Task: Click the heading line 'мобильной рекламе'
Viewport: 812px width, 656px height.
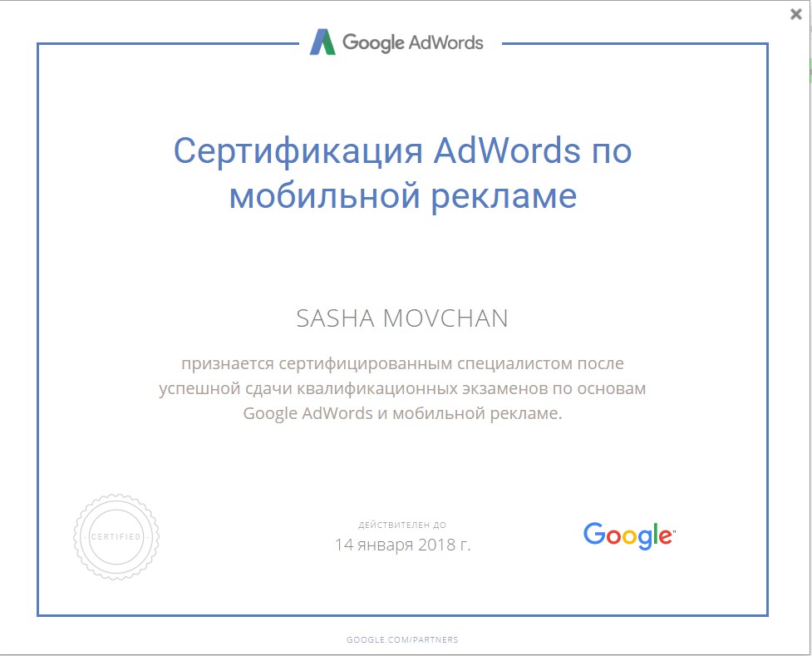Action: [x=403, y=196]
